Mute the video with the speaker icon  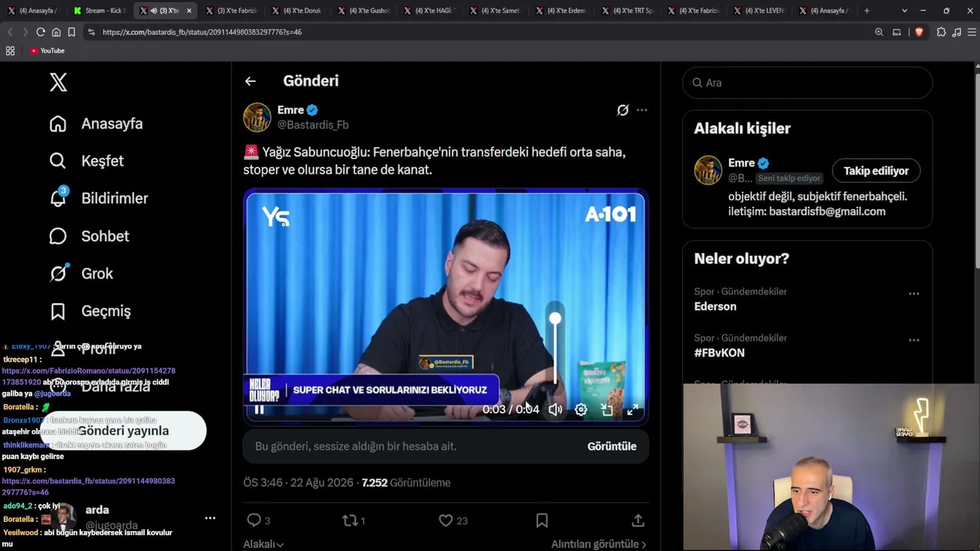click(x=555, y=409)
